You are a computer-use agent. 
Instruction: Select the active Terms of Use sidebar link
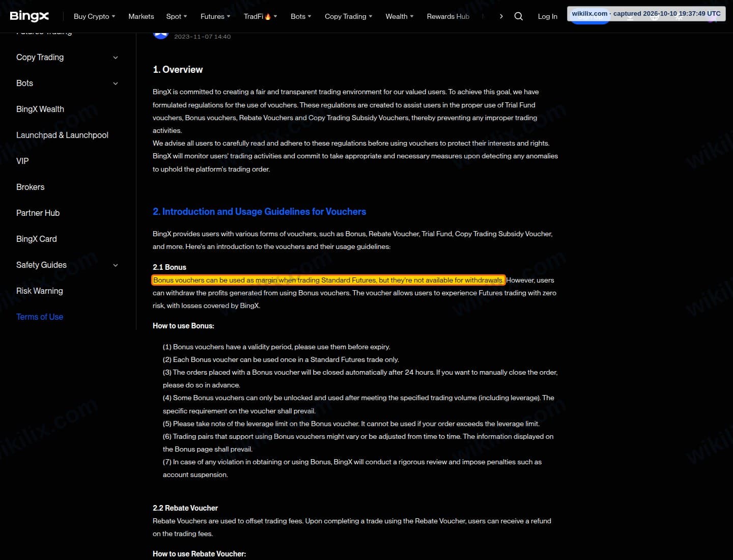coord(40,317)
